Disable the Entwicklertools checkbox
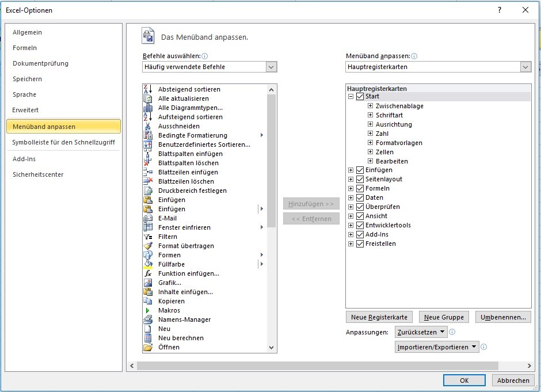 click(360, 225)
